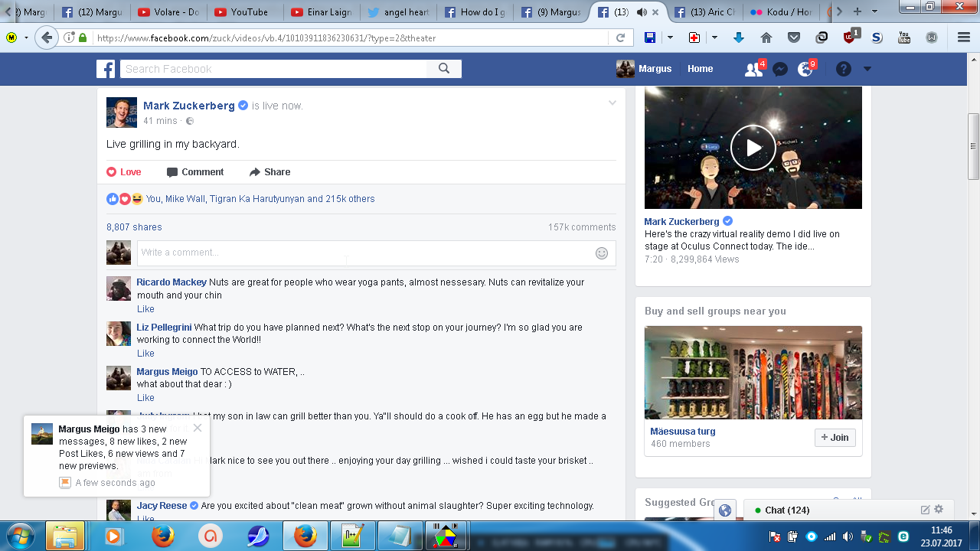980x551 pixels.
Task: Open the Norton icon dropdown left of back button
Action: click(x=26, y=37)
